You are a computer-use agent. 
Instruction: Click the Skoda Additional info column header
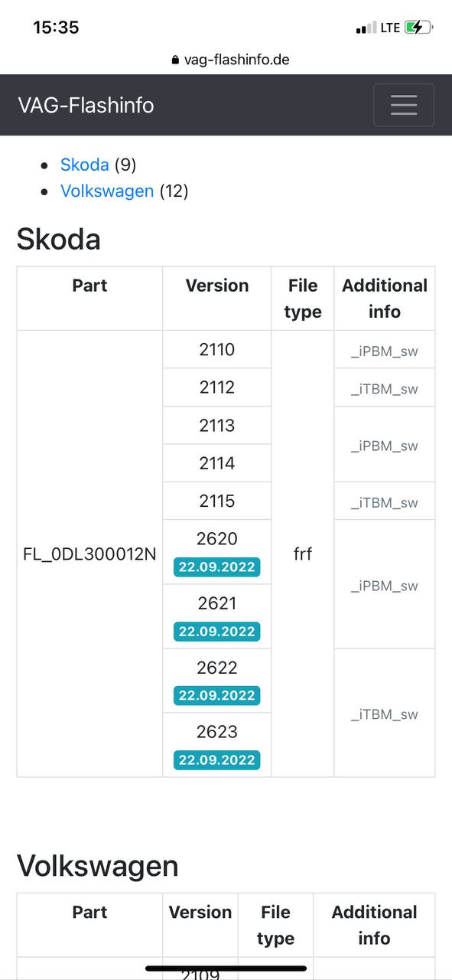click(x=385, y=299)
